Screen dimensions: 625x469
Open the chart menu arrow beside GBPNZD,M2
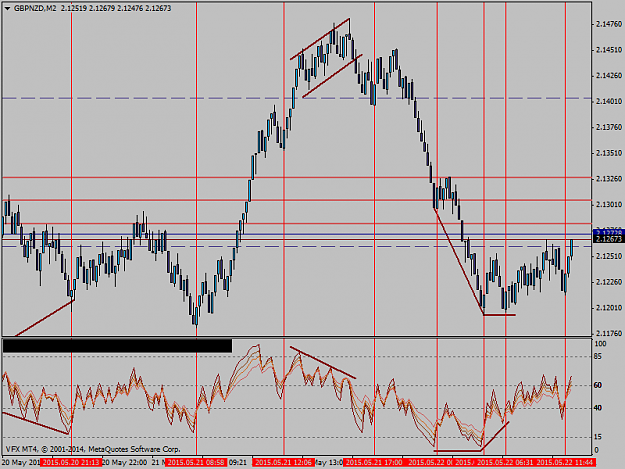[x=7, y=9]
